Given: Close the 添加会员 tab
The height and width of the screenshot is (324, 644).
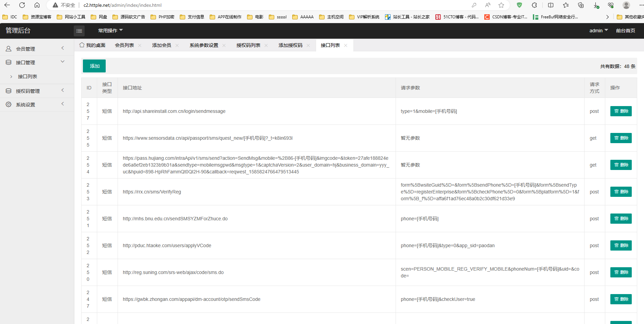Looking at the screenshot, I should pyautogui.click(x=177, y=46).
